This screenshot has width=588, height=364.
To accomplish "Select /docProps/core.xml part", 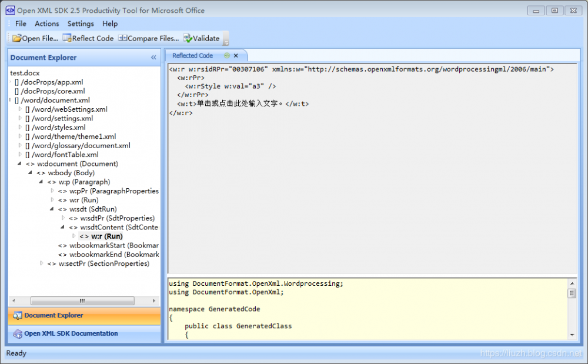I will pos(50,91).
